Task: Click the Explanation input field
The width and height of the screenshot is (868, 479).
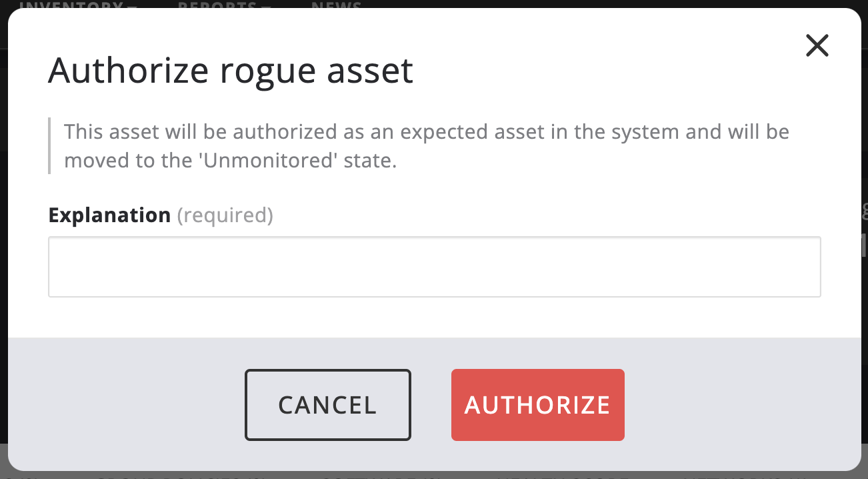Action: click(434, 266)
